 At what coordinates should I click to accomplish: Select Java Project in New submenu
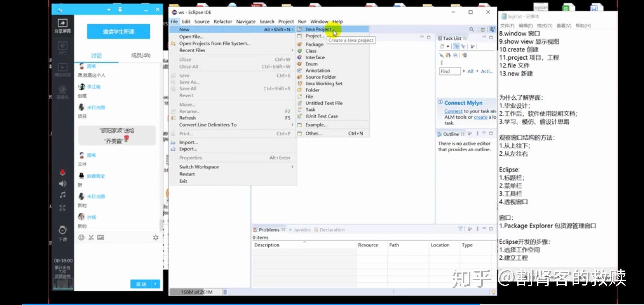(318, 29)
